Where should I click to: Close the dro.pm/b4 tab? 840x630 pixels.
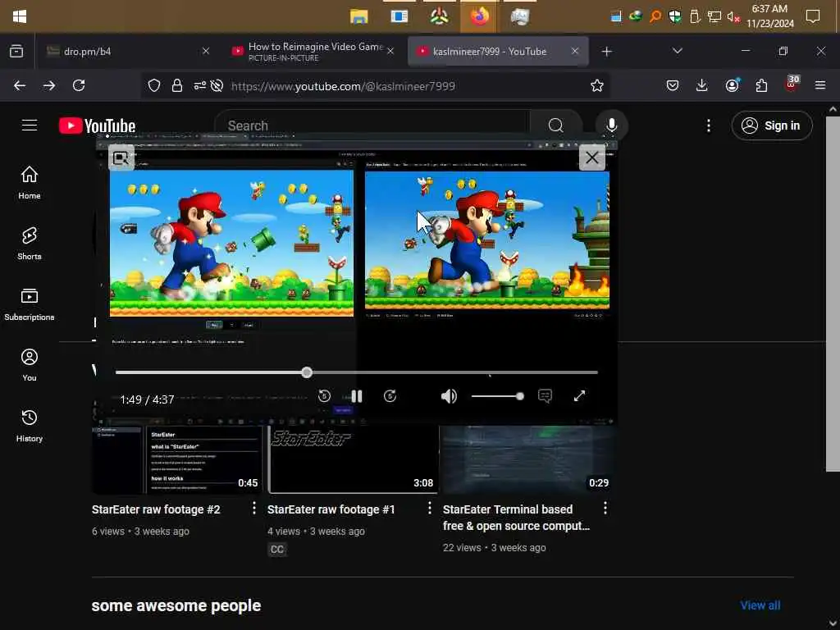[206, 52]
